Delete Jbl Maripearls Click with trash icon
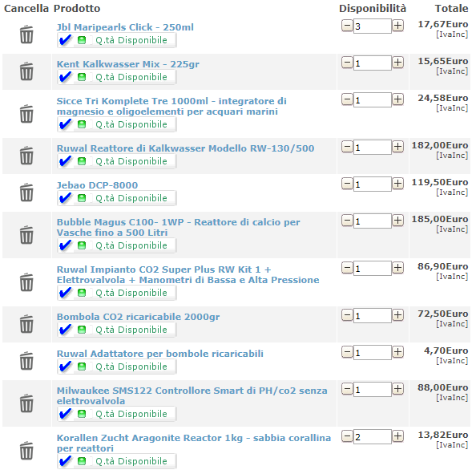The image size is (476, 474). (x=26, y=34)
